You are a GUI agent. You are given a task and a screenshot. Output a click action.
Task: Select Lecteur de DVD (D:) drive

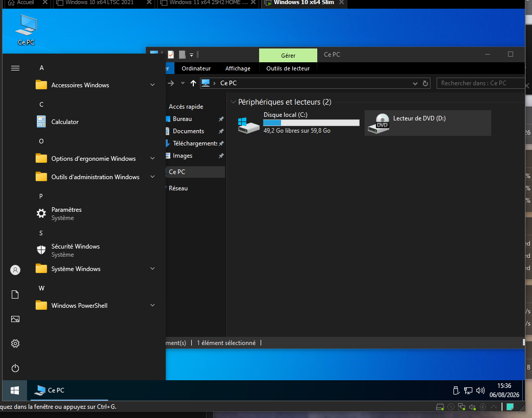coord(428,123)
